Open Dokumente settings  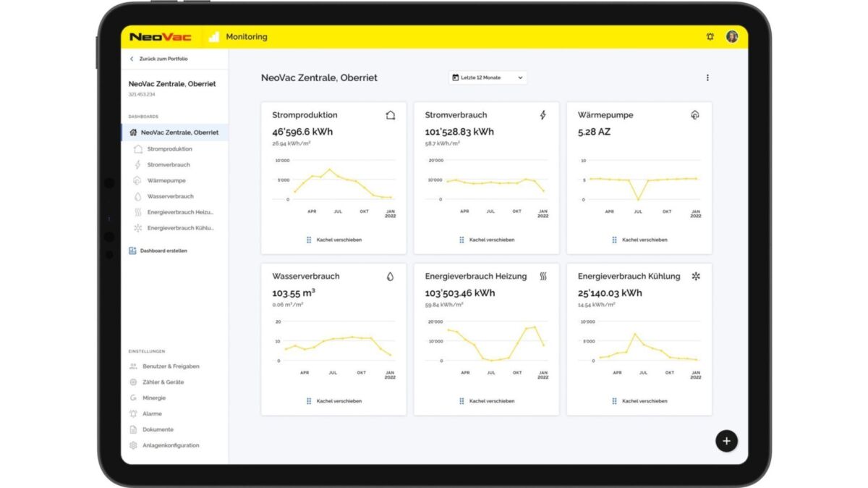158,430
